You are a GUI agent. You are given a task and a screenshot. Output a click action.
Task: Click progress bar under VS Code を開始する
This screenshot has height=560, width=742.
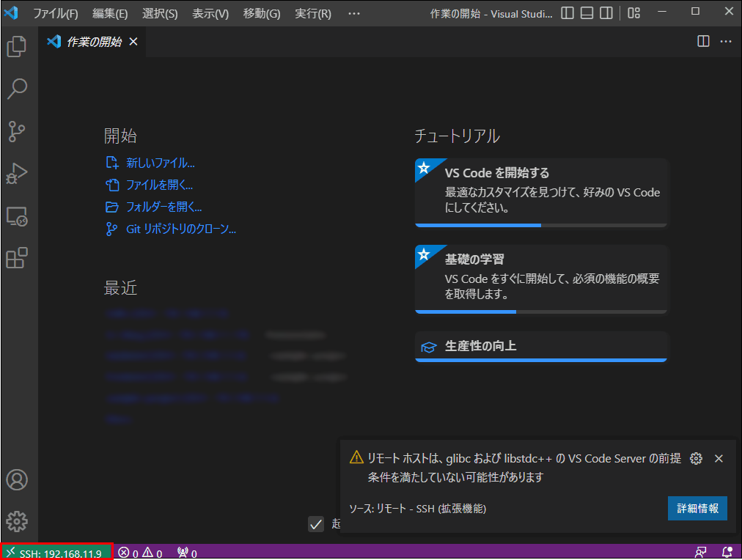[x=541, y=226]
